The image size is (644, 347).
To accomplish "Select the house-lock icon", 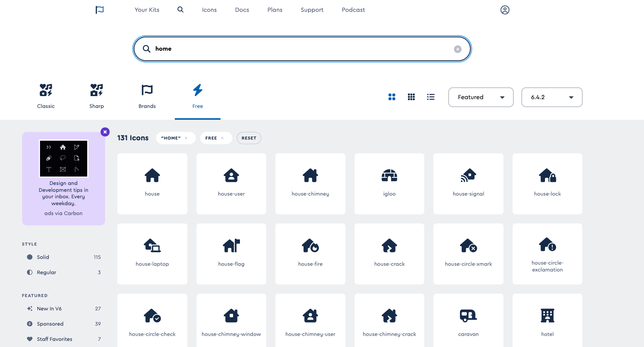I will (x=547, y=184).
